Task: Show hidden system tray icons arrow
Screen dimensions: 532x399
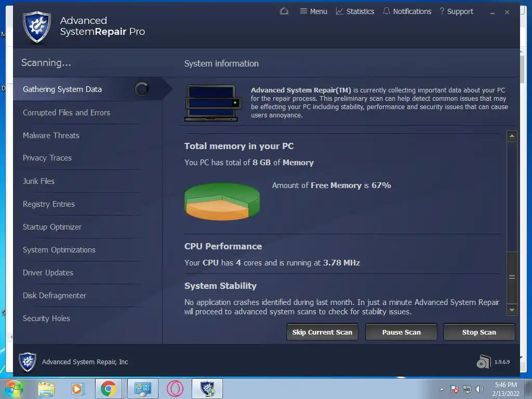Action: (x=442, y=389)
